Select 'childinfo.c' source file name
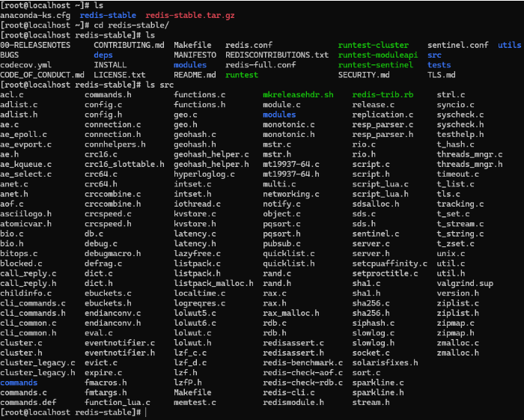Image resolution: width=524 pixels, height=420 pixels. pos(25,293)
